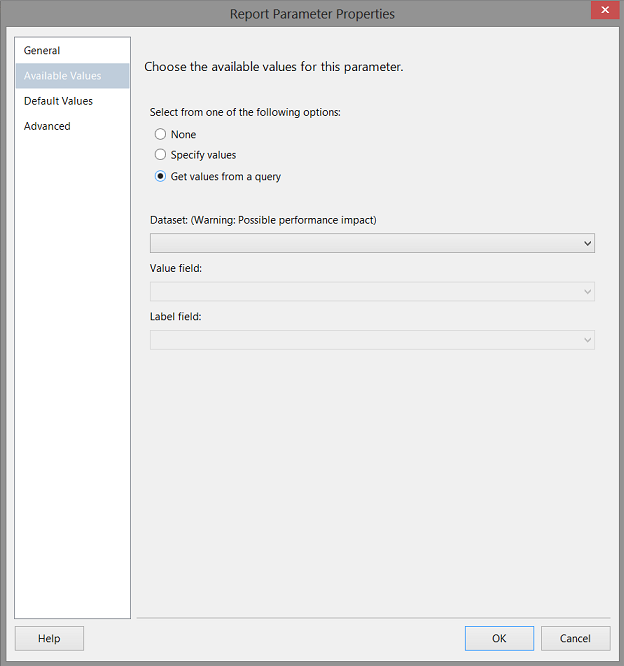Image resolution: width=624 pixels, height=666 pixels.
Task: Open the General page
Action: 42,51
